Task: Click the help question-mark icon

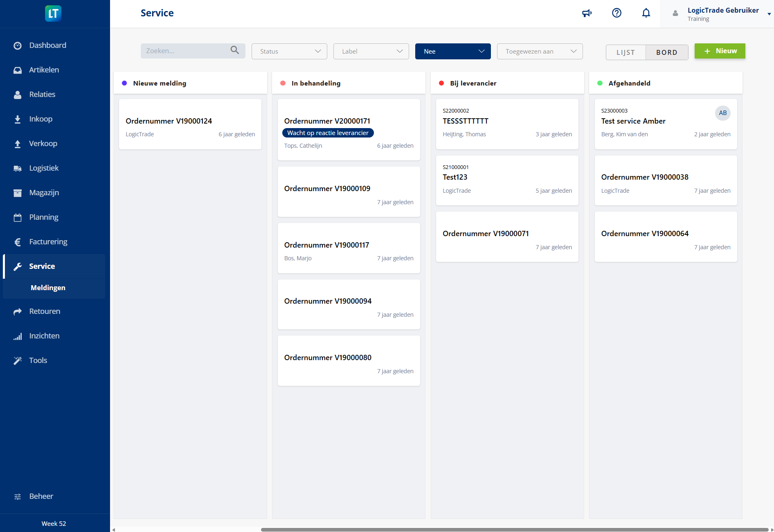Action: point(616,13)
